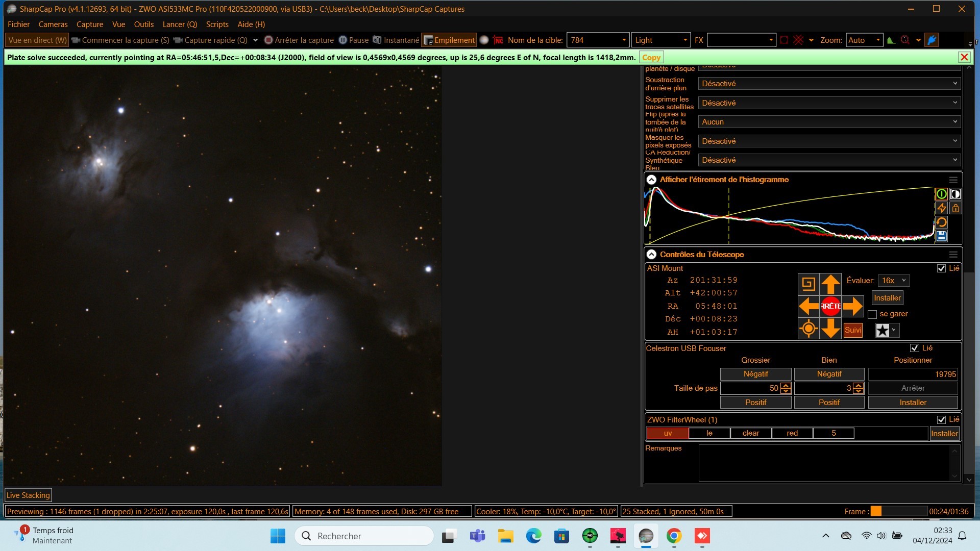Click the focuser position field 19795

(x=913, y=374)
